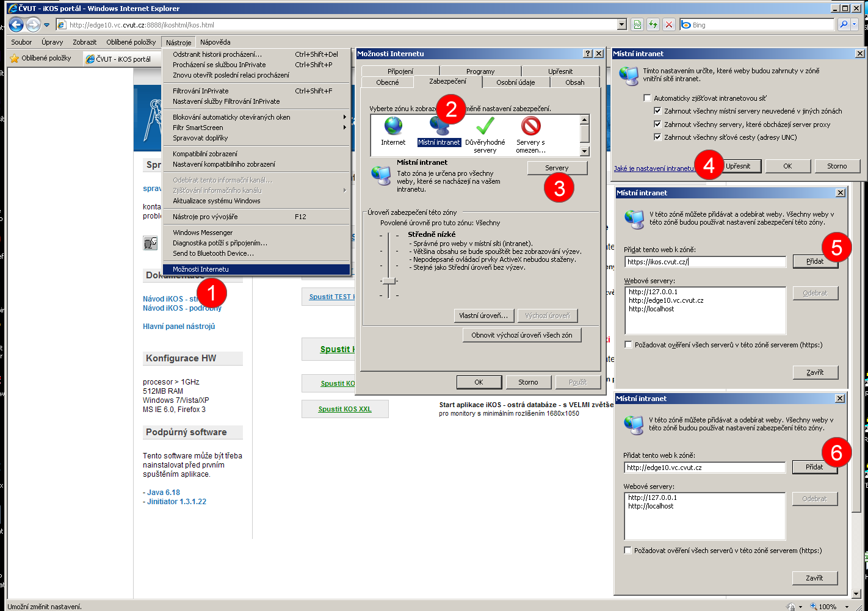Click OK in Možnosti Internetu dialog
The image size is (868, 611).
pyautogui.click(x=479, y=382)
